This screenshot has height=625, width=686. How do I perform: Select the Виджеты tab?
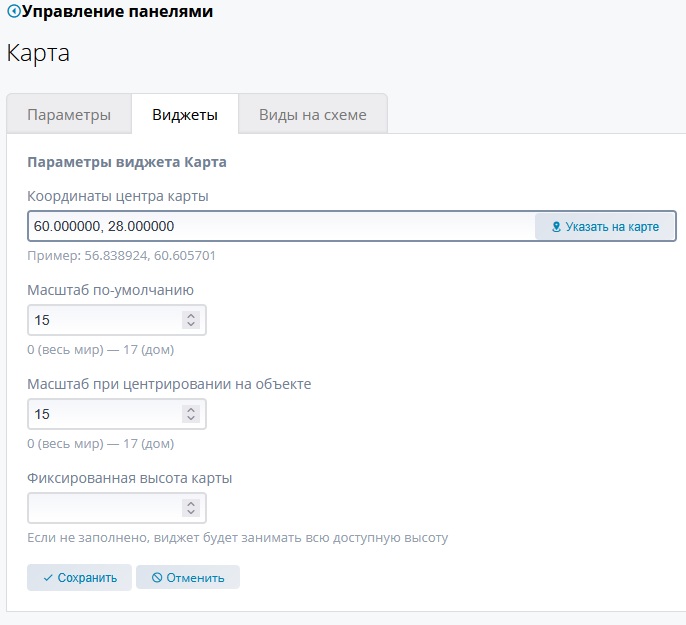coord(184,114)
